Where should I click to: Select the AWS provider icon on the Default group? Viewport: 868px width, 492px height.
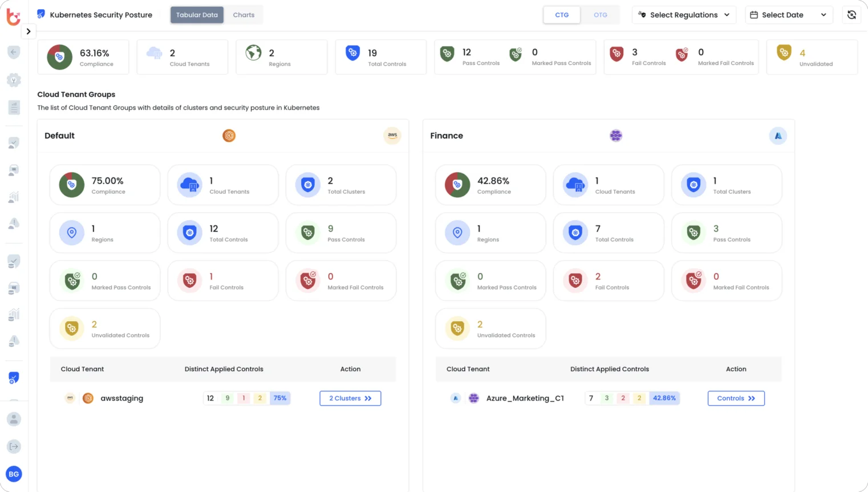tap(392, 136)
